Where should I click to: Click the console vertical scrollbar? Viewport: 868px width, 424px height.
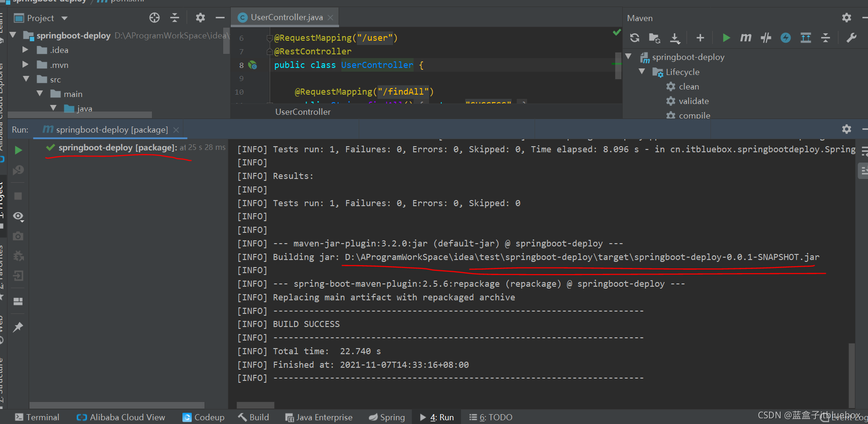click(x=852, y=375)
